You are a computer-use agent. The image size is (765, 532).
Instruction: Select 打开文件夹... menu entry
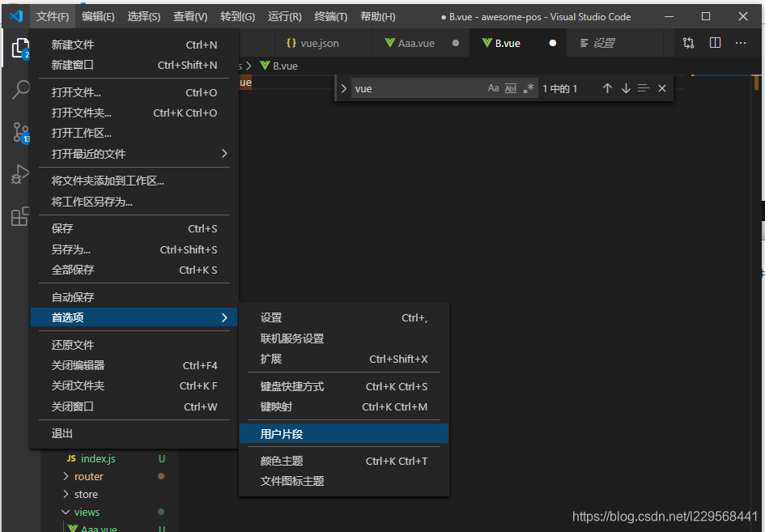coord(134,113)
